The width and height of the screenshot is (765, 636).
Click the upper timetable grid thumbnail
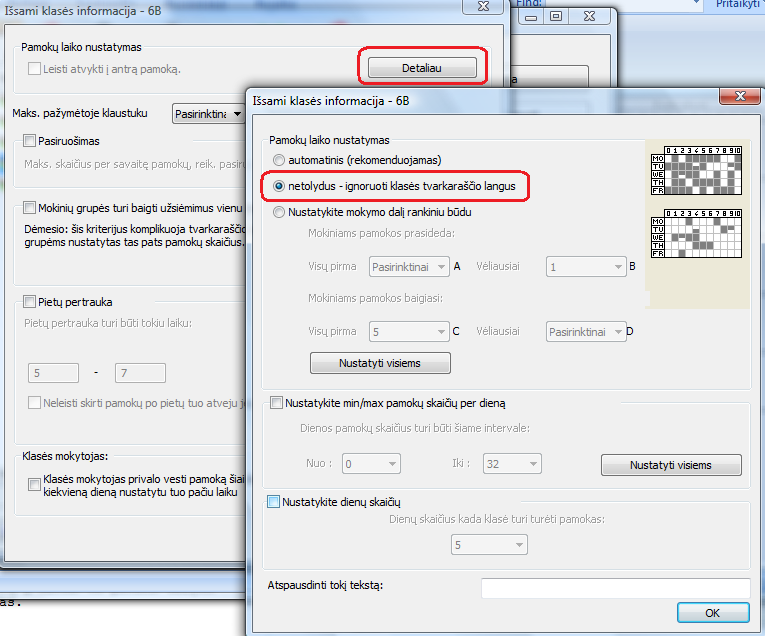coord(696,170)
